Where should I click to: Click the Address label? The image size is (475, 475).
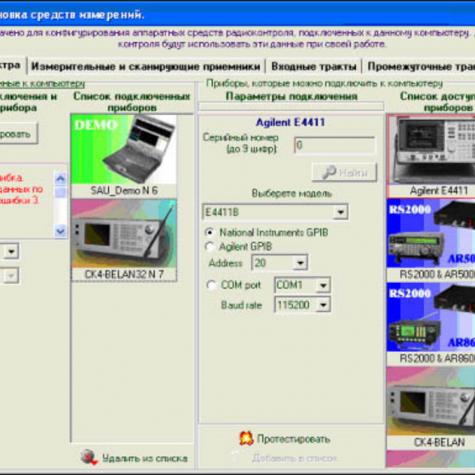(225, 263)
